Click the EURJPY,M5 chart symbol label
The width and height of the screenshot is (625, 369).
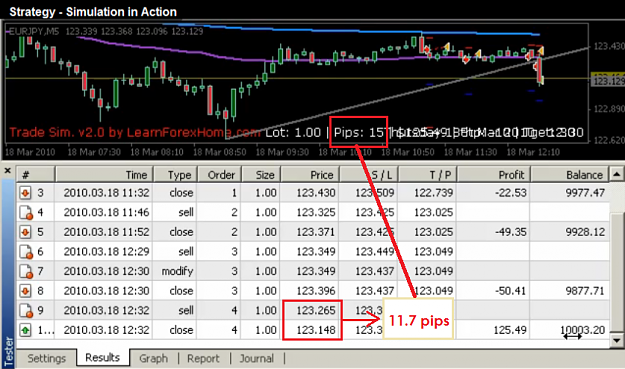(x=33, y=31)
